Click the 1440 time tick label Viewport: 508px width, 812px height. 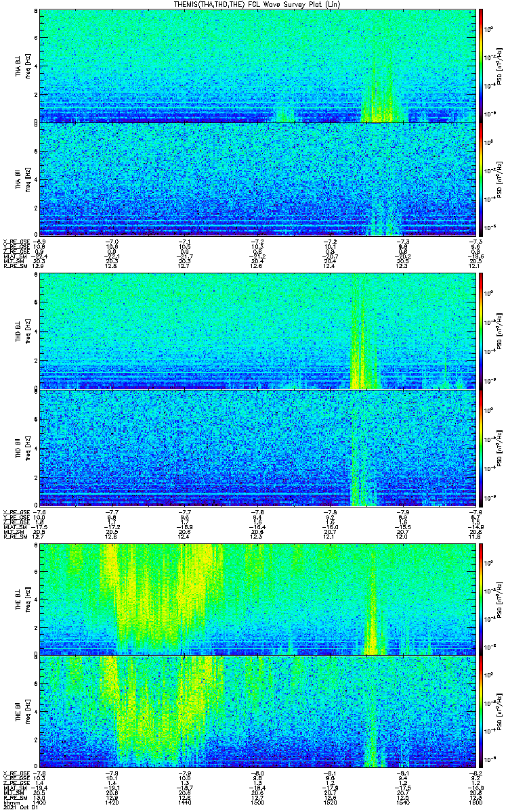pos(184,802)
